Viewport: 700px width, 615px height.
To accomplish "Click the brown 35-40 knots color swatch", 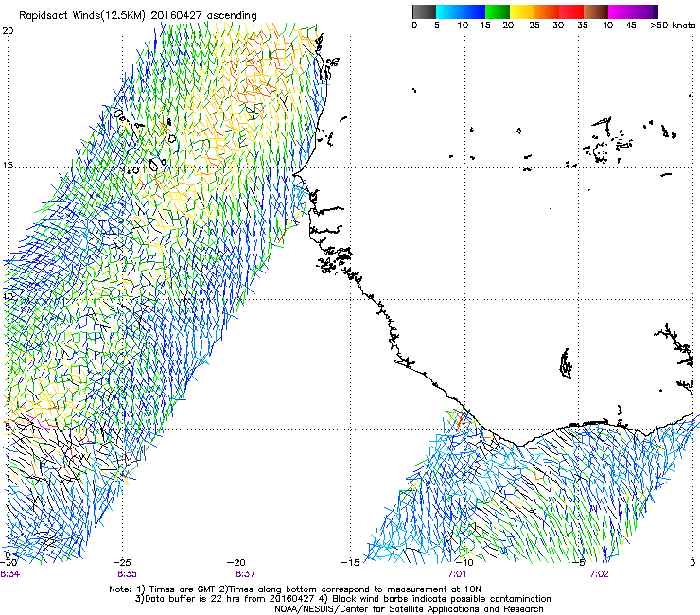I will pyautogui.click(x=596, y=11).
